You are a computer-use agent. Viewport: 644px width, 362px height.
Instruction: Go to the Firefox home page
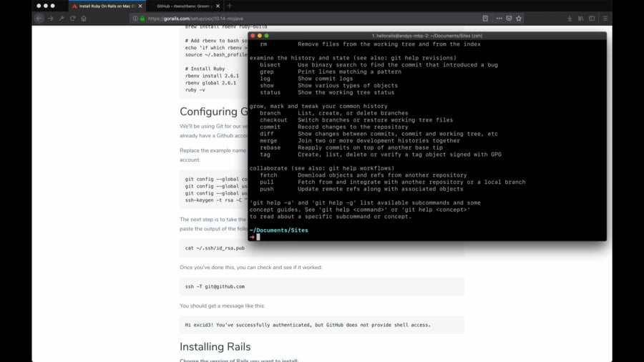84,19
